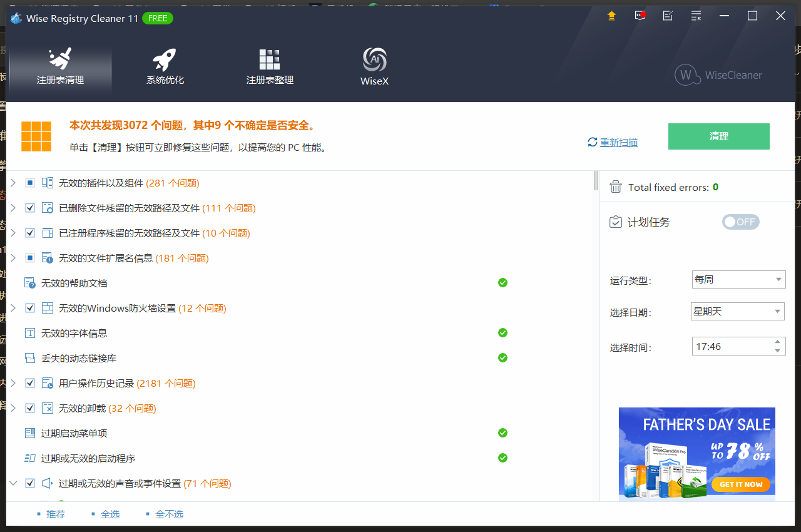Click the 全选 link
This screenshot has height=532, width=801.
click(x=110, y=514)
